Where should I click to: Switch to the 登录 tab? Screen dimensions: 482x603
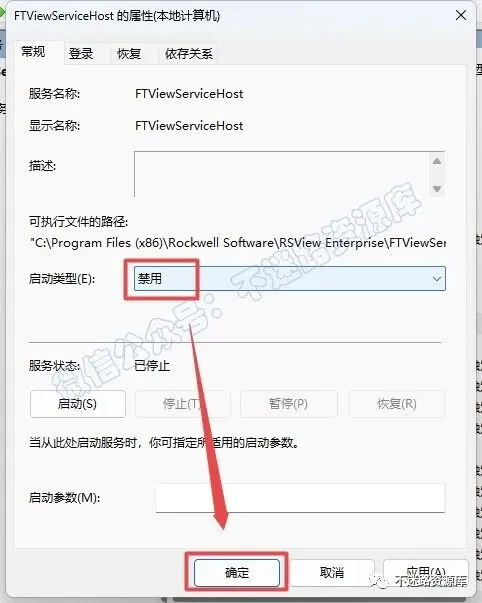81,53
